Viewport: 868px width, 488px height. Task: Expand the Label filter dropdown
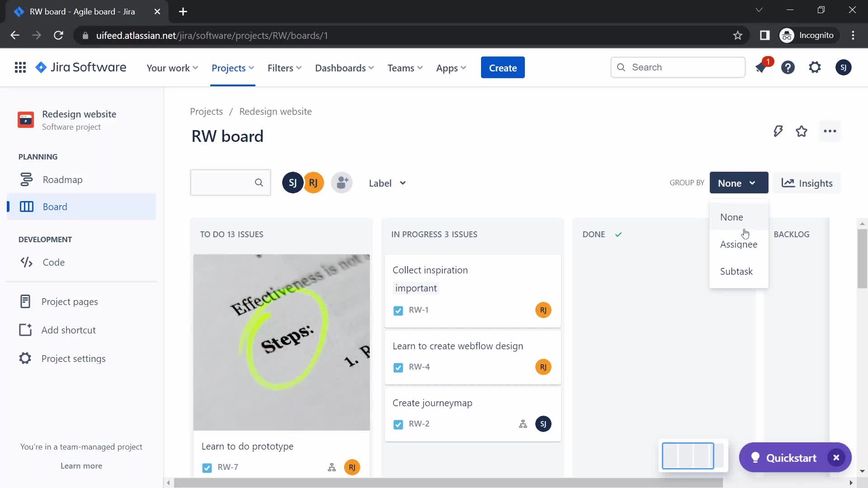click(x=387, y=183)
